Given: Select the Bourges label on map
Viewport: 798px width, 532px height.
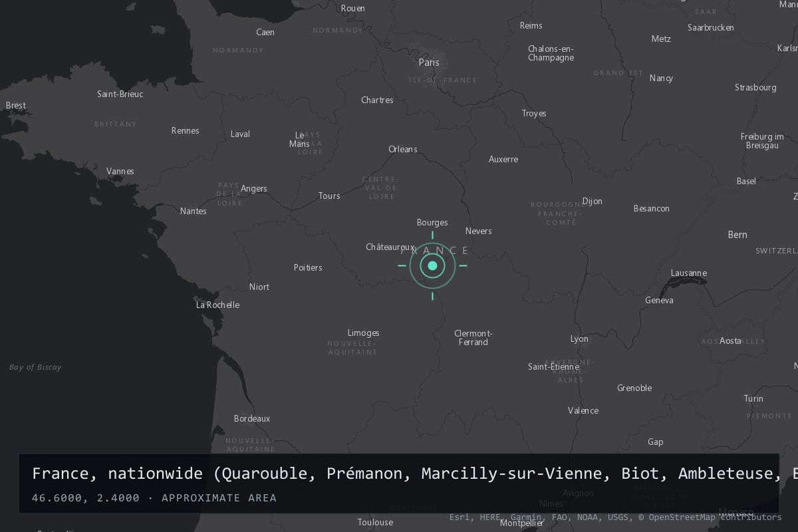Looking at the screenshot, I should 432,222.
